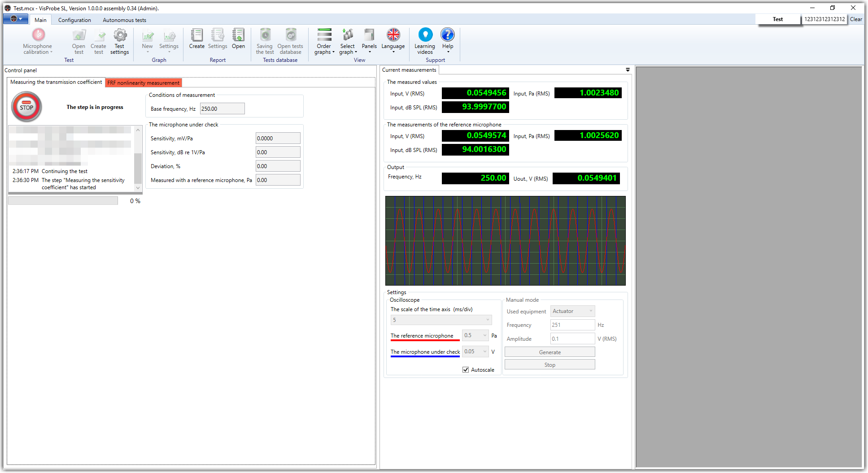Screen dimensions: 868x473
Task: Toggle the Autoscale checkbox
Action: 466,370
